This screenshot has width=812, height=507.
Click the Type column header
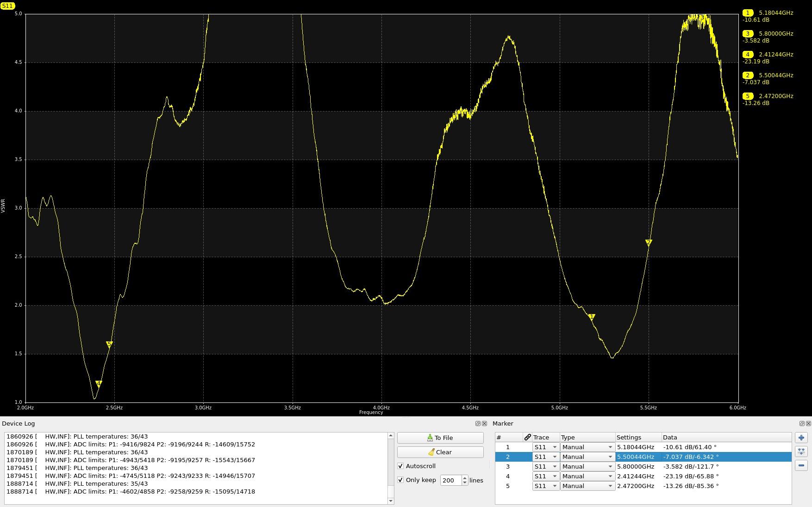click(x=587, y=437)
